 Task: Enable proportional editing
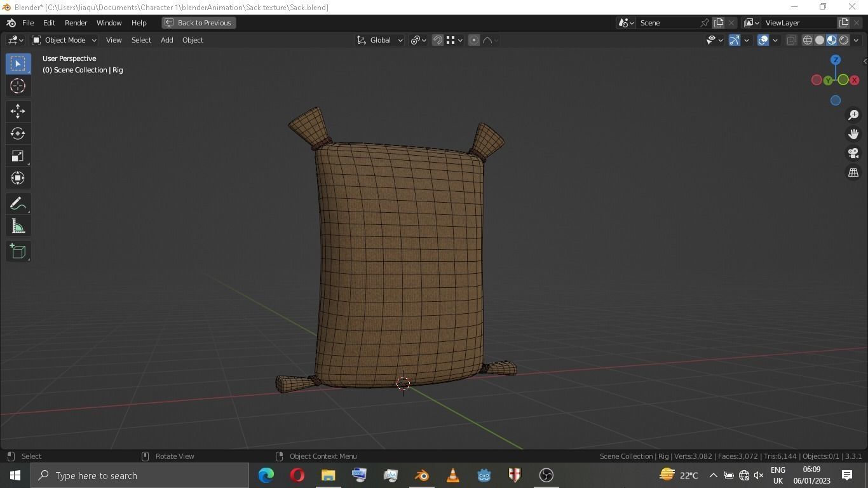point(473,40)
